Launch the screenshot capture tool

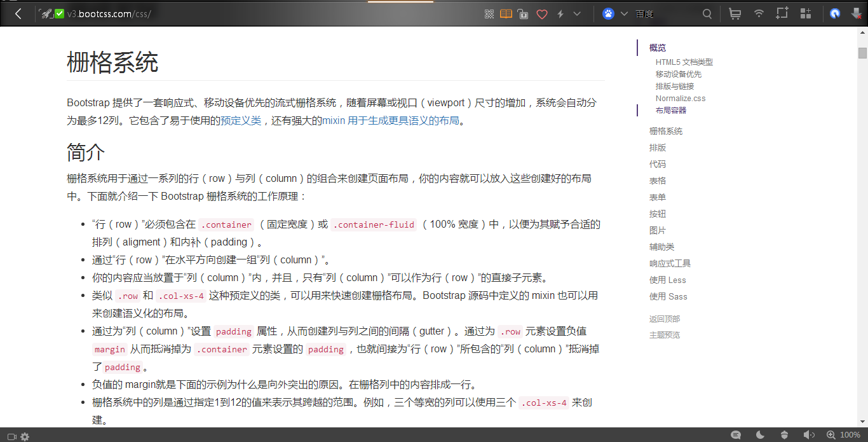coord(782,13)
